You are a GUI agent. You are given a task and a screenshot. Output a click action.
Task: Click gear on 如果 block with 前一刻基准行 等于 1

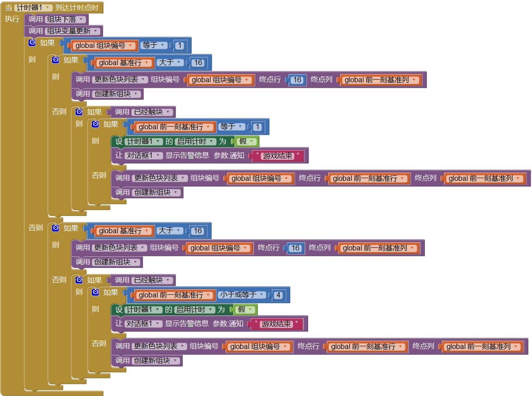tap(95, 124)
